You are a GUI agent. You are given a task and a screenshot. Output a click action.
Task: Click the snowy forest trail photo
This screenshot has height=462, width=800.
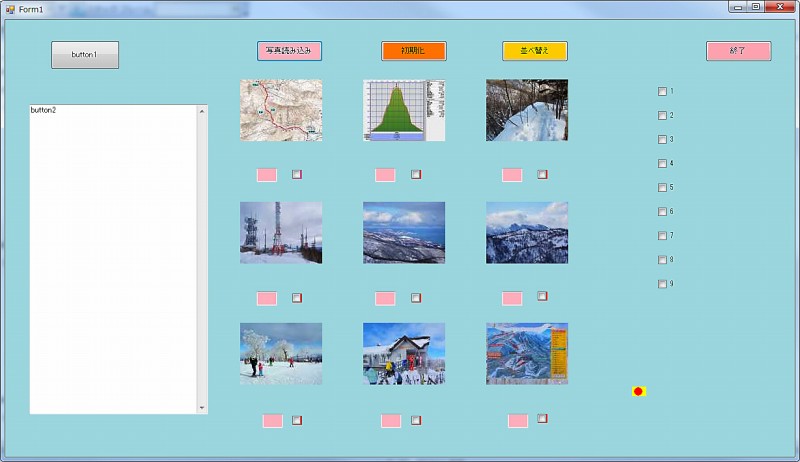pyautogui.click(x=526, y=110)
